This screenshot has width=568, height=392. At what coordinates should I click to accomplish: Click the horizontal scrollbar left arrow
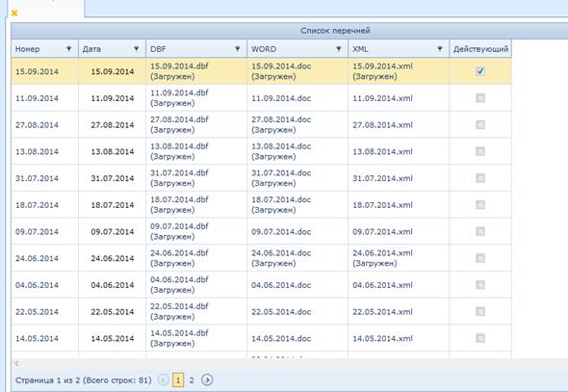coord(17,363)
